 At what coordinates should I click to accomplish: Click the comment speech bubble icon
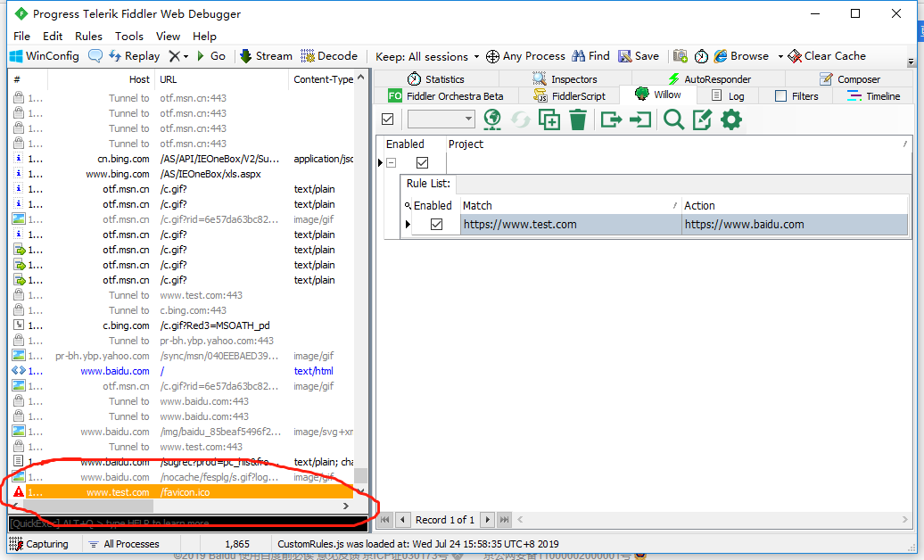click(95, 56)
